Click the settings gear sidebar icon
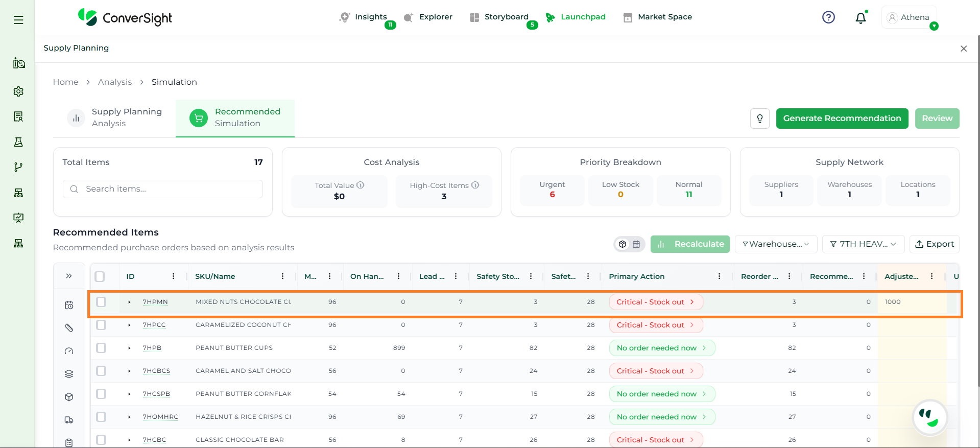Viewport: 980px width, 448px height. click(x=18, y=91)
